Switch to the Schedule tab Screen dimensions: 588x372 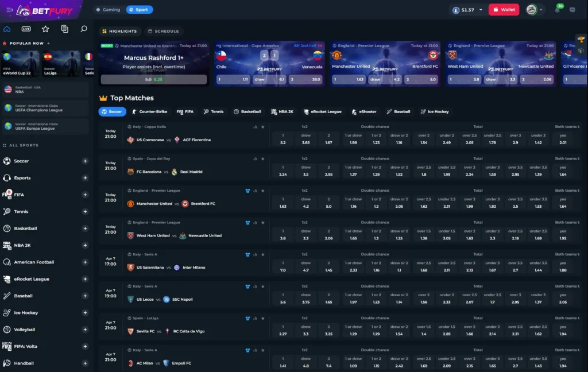click(x=164, y=31)
